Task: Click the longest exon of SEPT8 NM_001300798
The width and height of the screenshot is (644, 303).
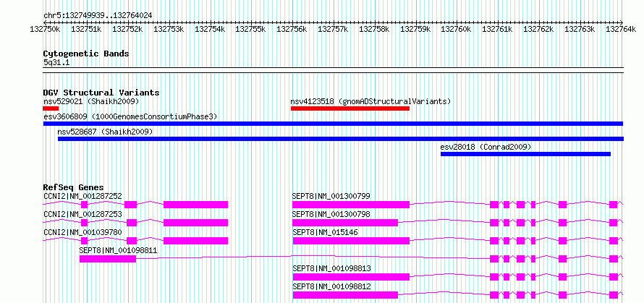Action: (x=345, y=223)
